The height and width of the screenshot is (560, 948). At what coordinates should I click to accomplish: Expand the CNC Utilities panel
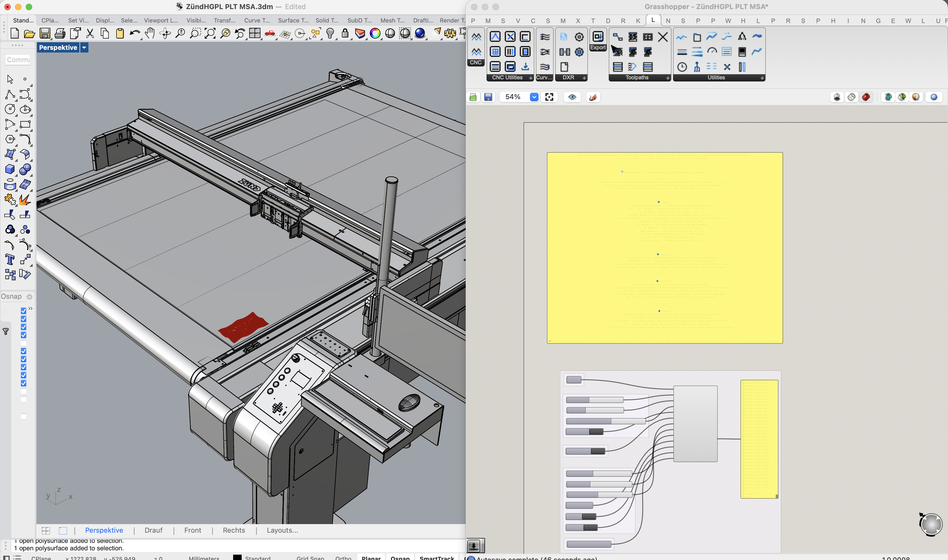tap(531, 78)
